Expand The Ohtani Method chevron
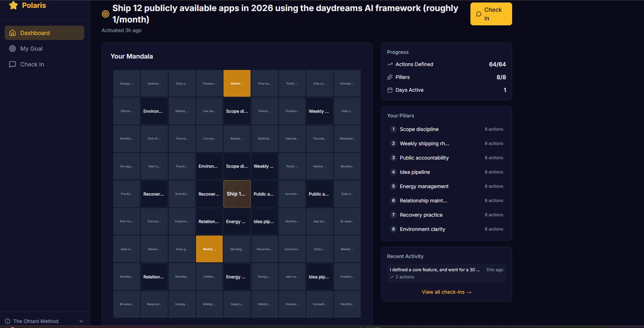The image size is (644, 328). (81, 321)
